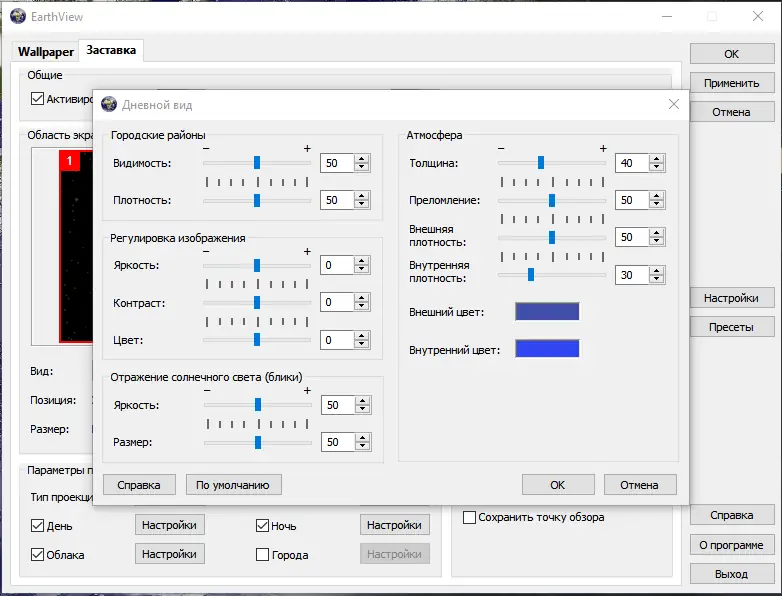
Task: Decrease glare Размер with down spinner arrow
Action: click(363, 446)
